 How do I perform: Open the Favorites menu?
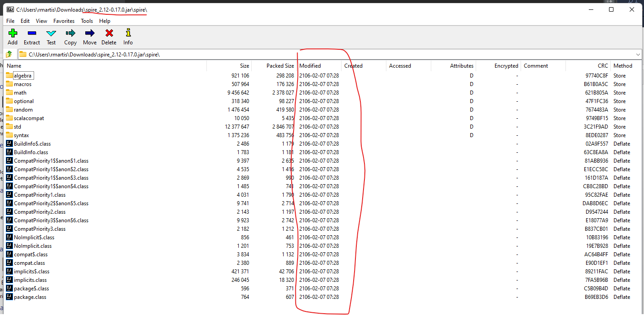pyautogui.click(x=64, y=21)
